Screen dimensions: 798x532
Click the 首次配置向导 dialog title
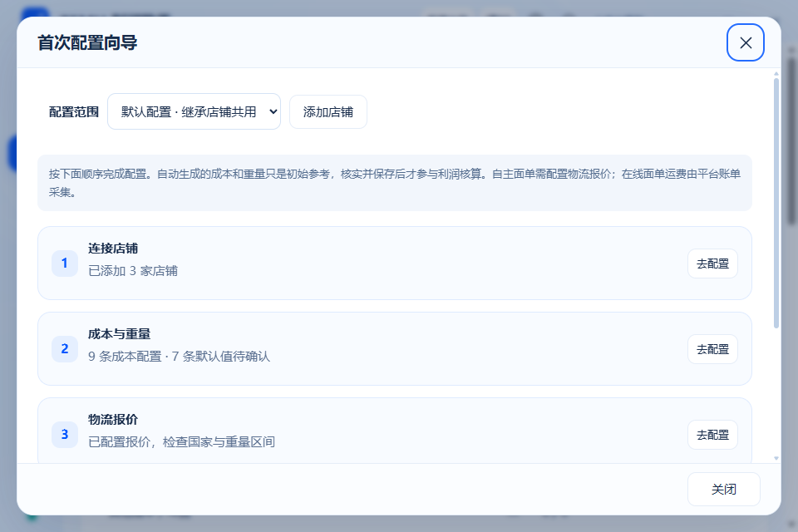(x=87, y=42)
